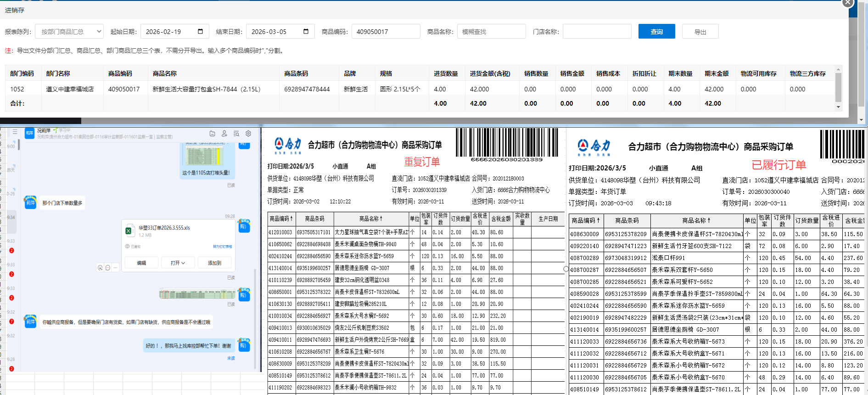Click the hamburger menu icon beside chat
The height and width of the screenshot is (395, 868).
(15, 132)
